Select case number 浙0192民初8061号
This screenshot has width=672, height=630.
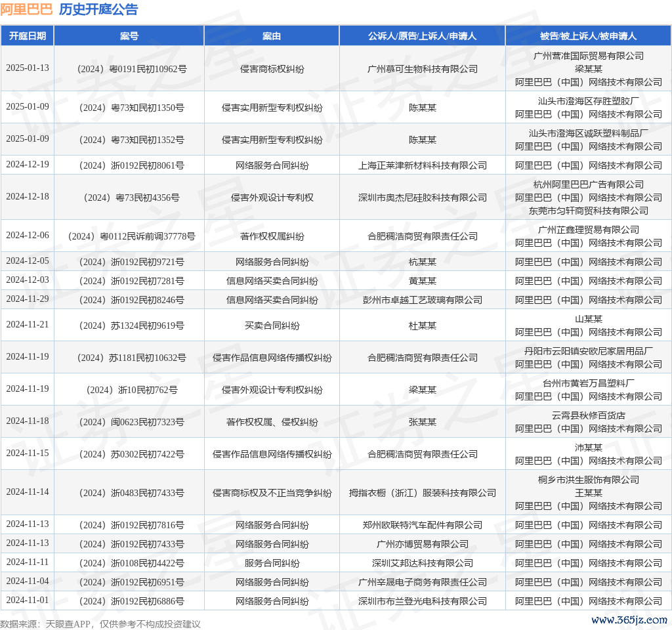coord(148,165)
